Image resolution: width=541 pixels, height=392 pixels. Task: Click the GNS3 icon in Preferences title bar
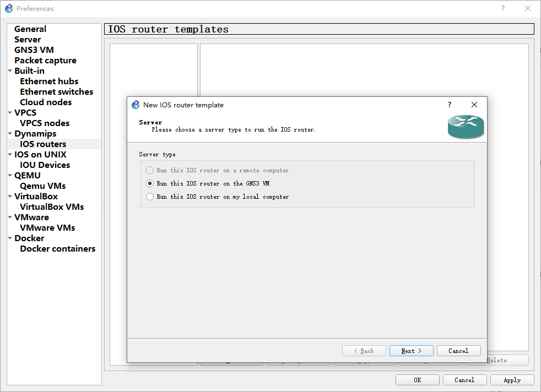point(9,8)
